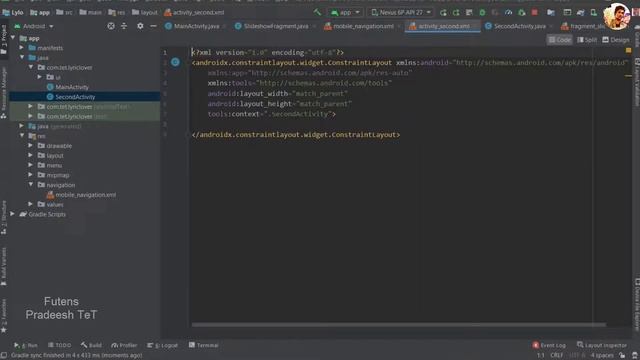Toggle the Resource Manager side tool button
This screenshot has width=640, height=360.
[4, 93]
